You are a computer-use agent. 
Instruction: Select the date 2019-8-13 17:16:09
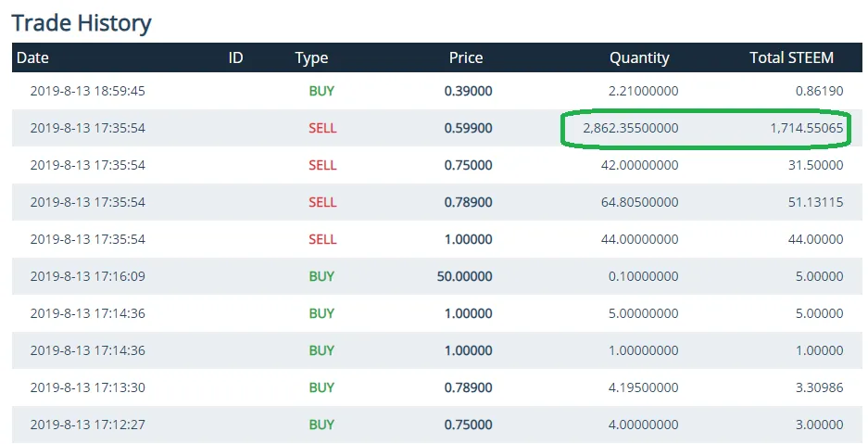pos(87,276)
